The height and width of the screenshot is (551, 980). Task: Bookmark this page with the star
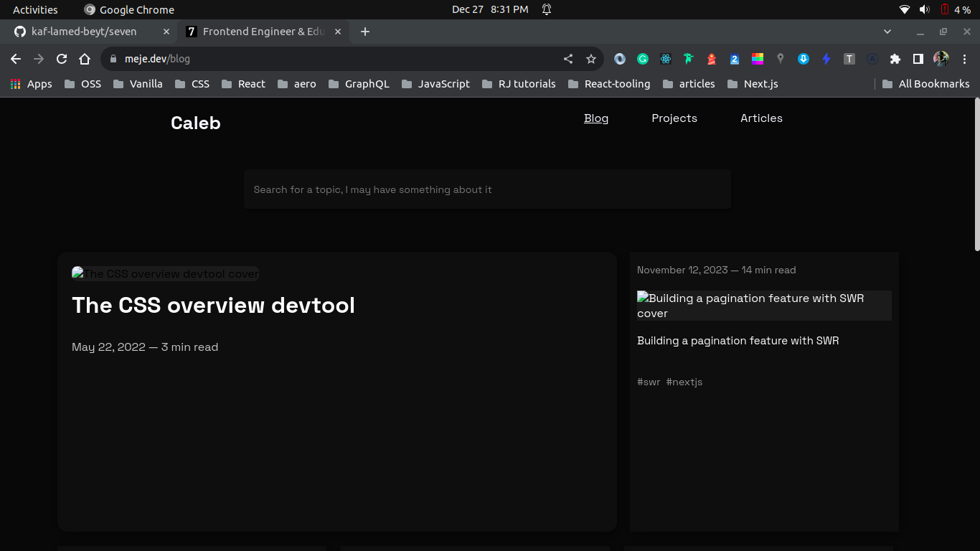click(590, 59)
